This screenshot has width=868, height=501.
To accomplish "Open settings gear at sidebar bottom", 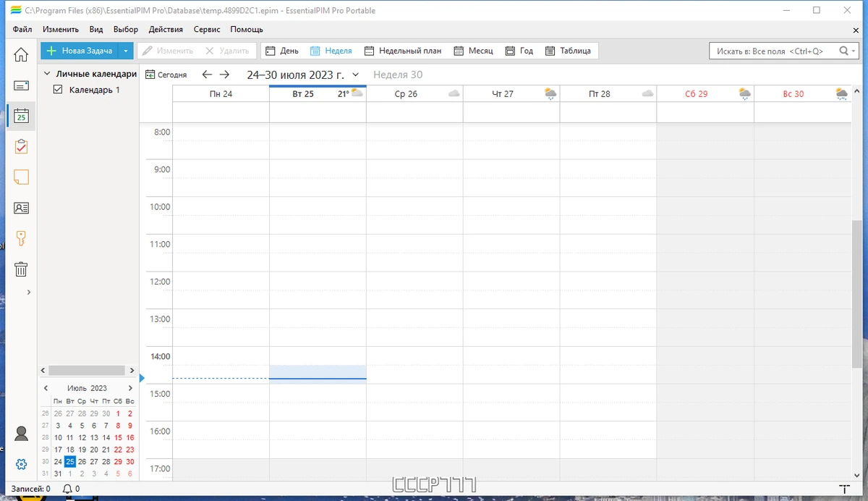I will pos(21,464).
